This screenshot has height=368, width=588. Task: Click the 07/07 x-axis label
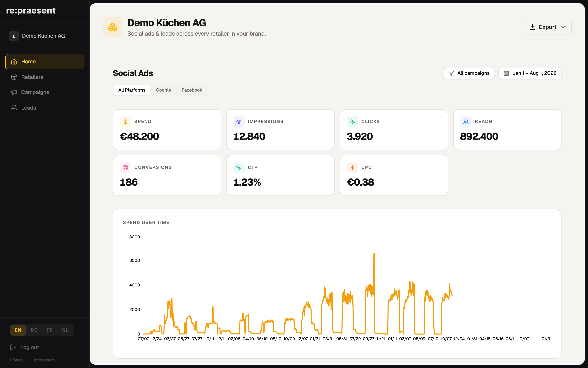[143, 339]
